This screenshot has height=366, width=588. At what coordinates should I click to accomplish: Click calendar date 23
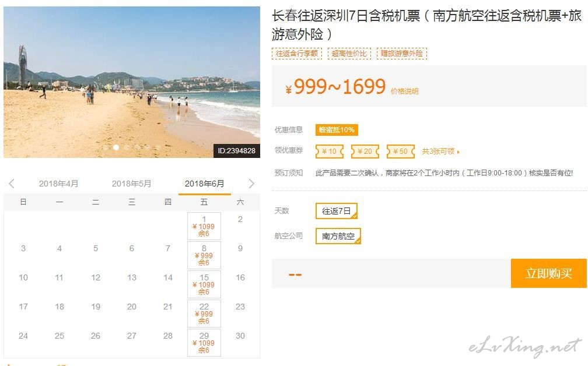pyautogui.click(x=240, y=307)
